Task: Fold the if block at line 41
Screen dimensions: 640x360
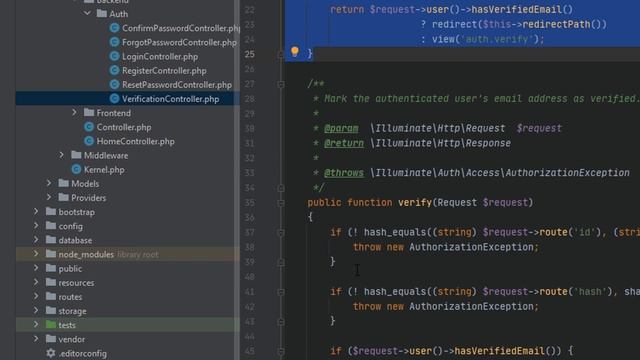Action: 281,292
